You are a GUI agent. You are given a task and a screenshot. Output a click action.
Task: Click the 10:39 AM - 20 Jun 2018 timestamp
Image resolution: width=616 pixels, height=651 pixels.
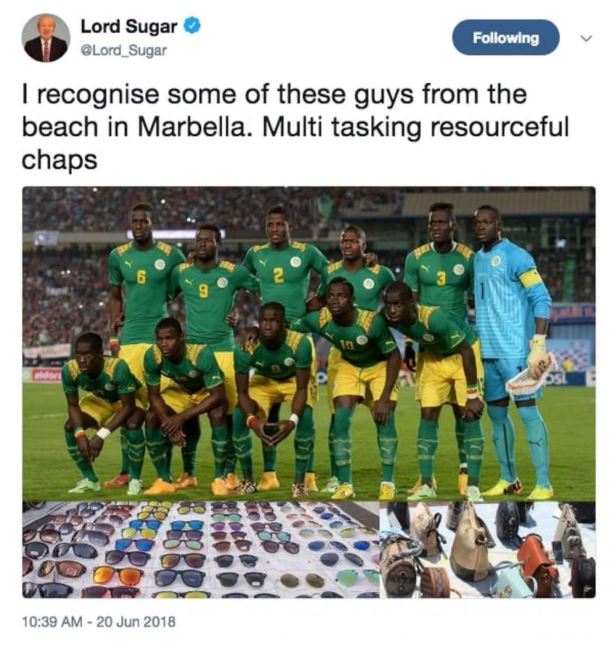(x=99, y=622)
